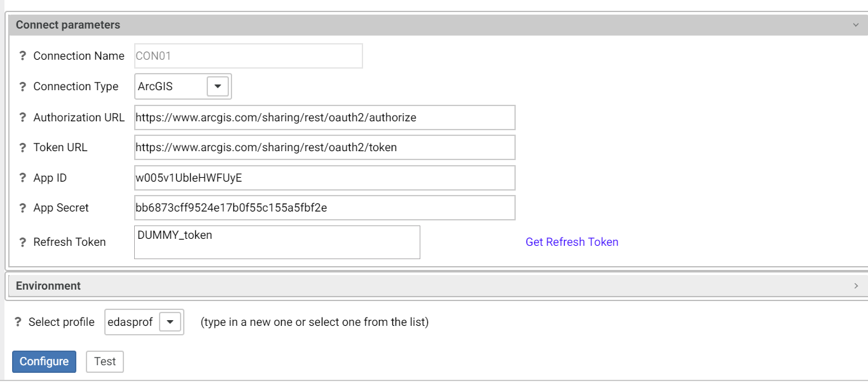Screen dimensions: 868x383
Task: Click into the Authorization URL text field
Action: pos(324,118)
